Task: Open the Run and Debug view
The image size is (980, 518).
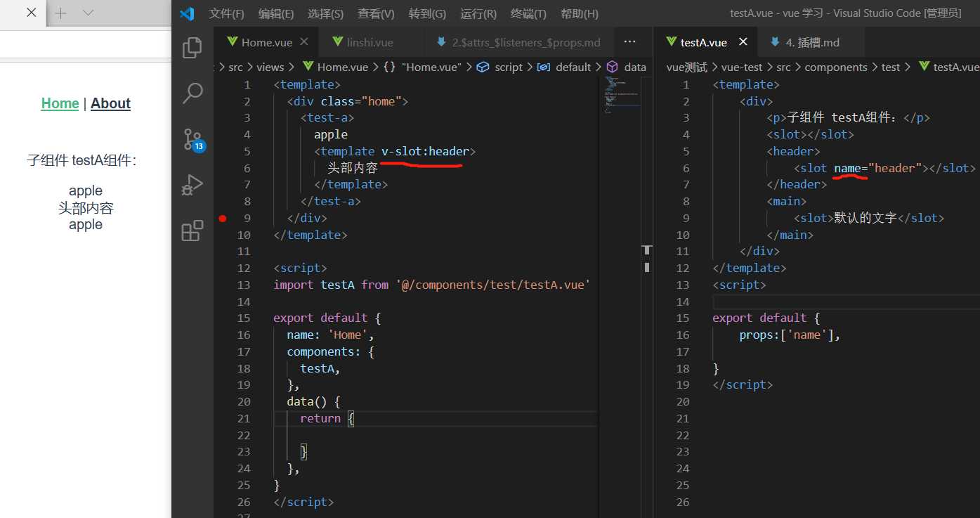Action: point(192,185)
